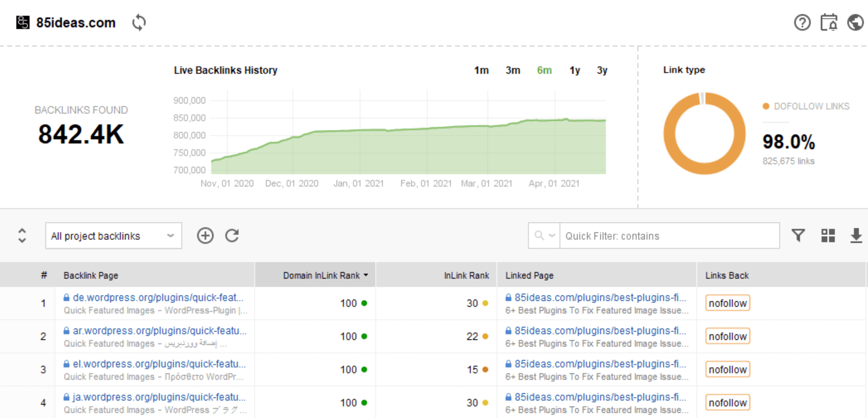Open the el.wordpress.org backlink page link

point(159,364)
